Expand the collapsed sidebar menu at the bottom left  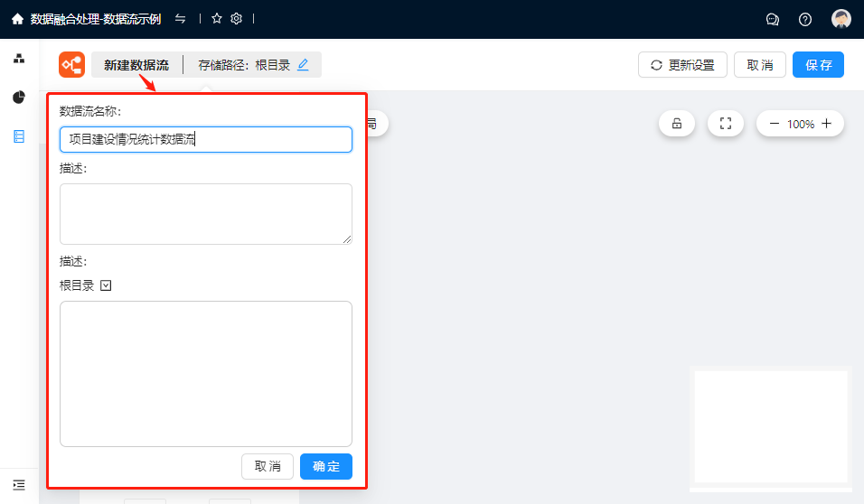pyautogui.click(x=19, y=485)
